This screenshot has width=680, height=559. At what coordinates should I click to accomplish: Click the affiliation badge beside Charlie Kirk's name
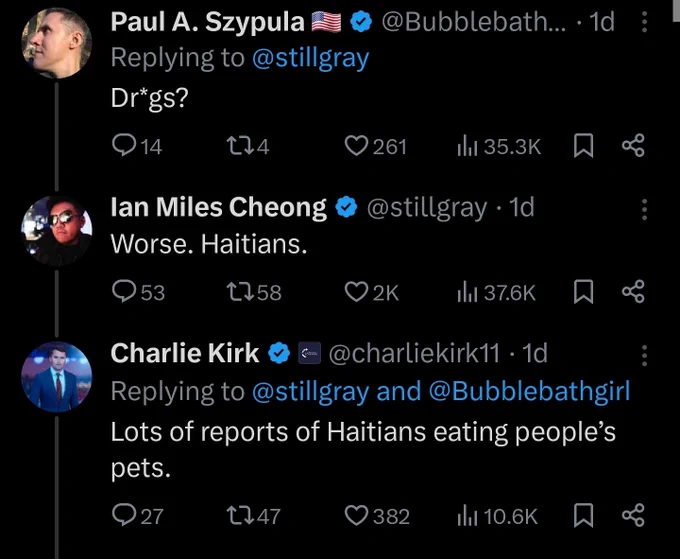tap(310, 353)
